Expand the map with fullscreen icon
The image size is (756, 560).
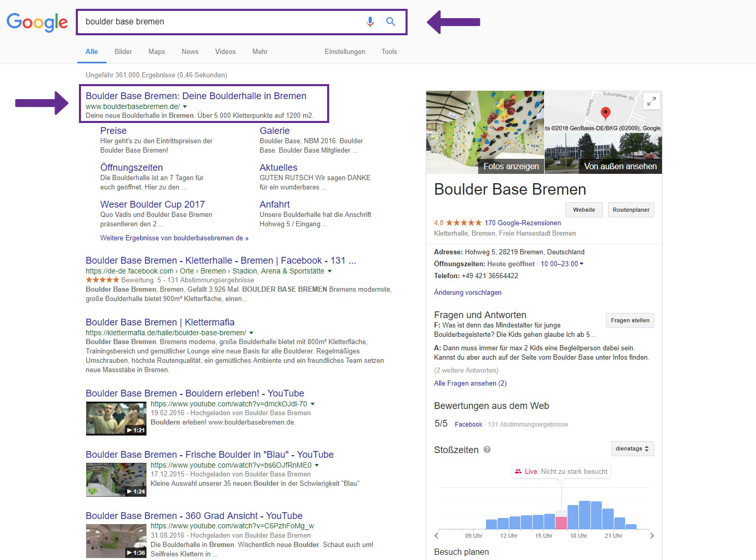click(x=651, y=102)
